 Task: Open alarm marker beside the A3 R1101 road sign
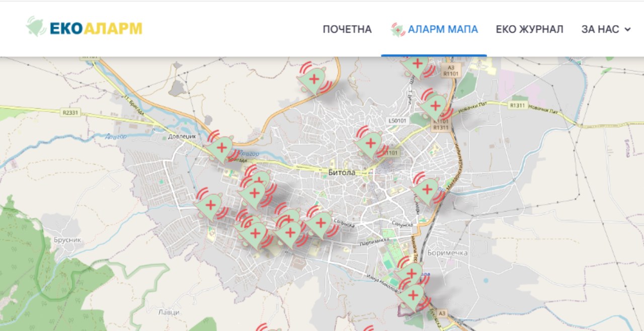[x=417, y=65]
